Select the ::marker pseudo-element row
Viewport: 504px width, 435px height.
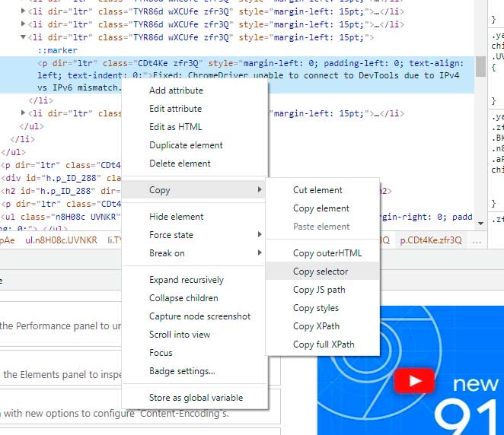coord(58,50)
